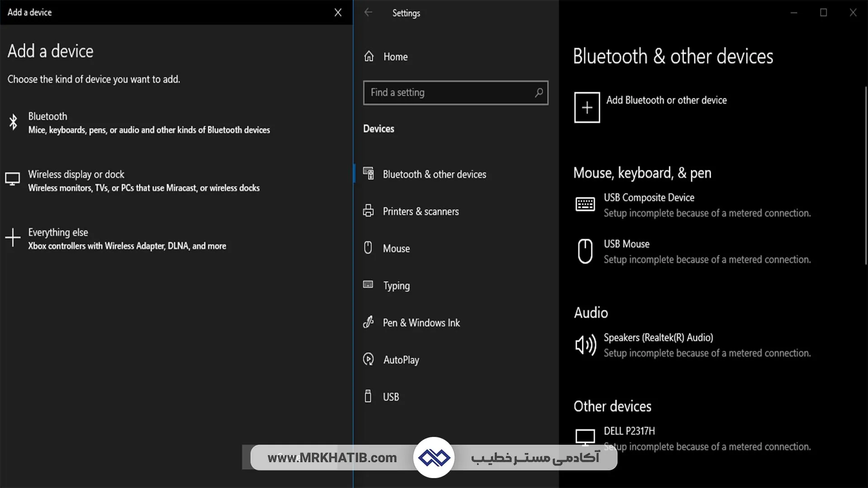Select AutoPlay in sidebar
The width and height of the screenshot is (868, 488).
(401, 360)
